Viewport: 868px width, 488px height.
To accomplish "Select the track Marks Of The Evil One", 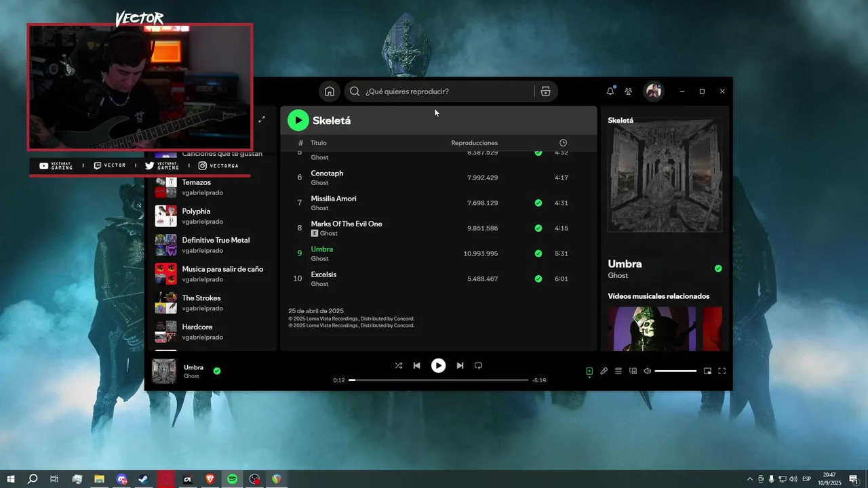I will (347, 224).
